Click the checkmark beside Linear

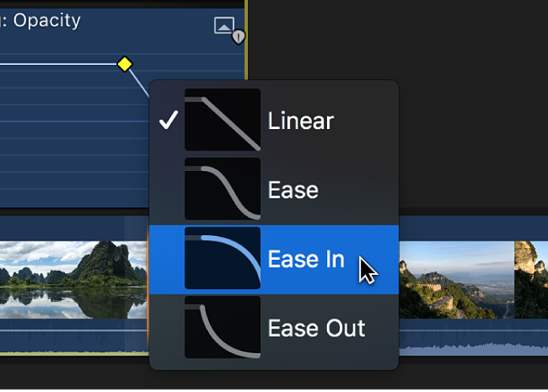(x=168, y=120)
